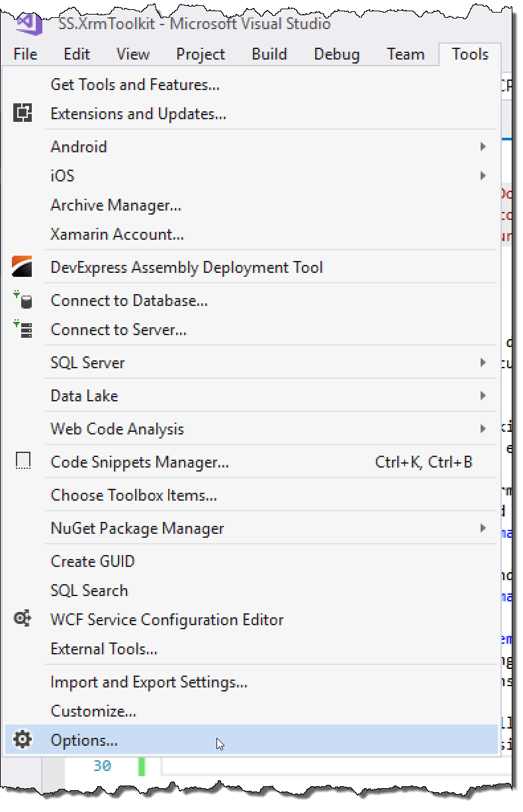Expand the NuGet Package Manager submenu arrow

[483, 528]
